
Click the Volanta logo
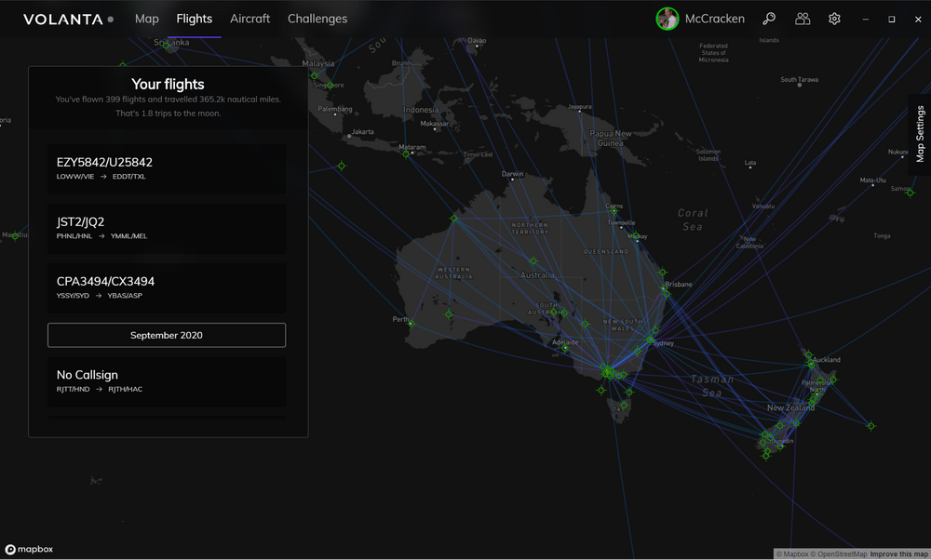pyautogui.click(x=61, y=18)
